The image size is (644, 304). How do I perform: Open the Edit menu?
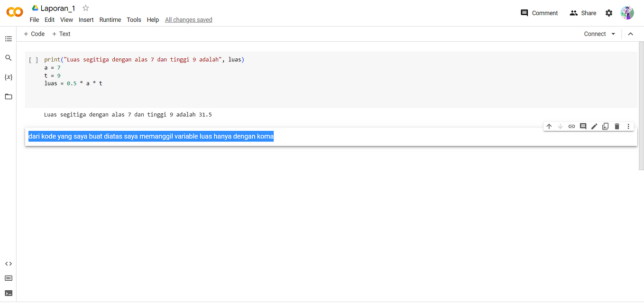tap(49, 20)
